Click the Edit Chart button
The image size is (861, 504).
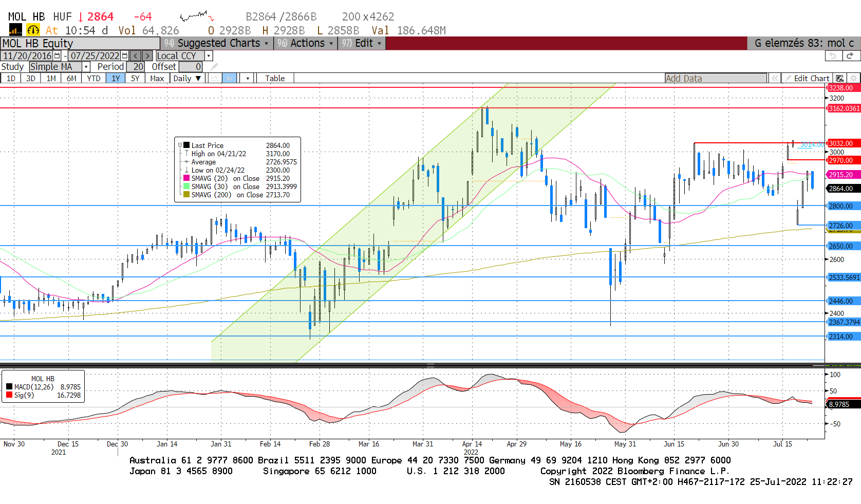807,78
